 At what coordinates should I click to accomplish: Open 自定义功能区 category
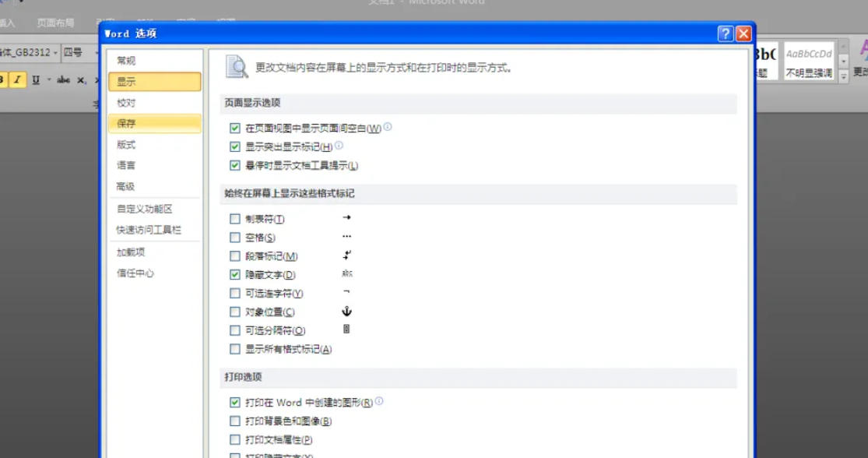click(155, 209)
